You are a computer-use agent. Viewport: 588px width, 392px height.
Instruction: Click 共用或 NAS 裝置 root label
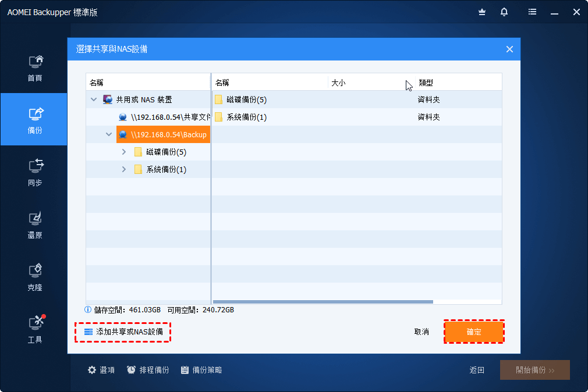(144, 99)
